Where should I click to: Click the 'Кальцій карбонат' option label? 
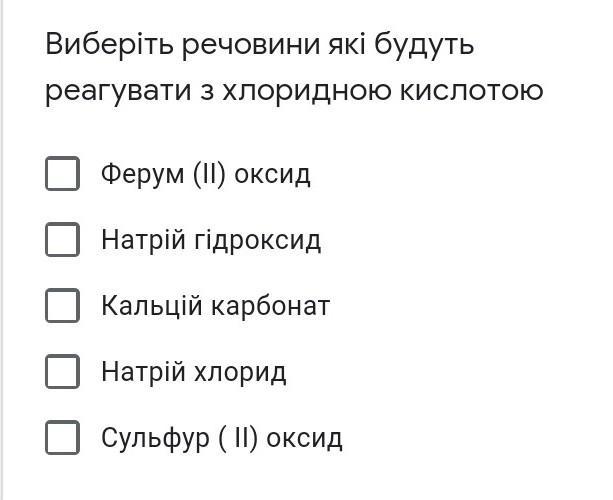click(215, 306)
